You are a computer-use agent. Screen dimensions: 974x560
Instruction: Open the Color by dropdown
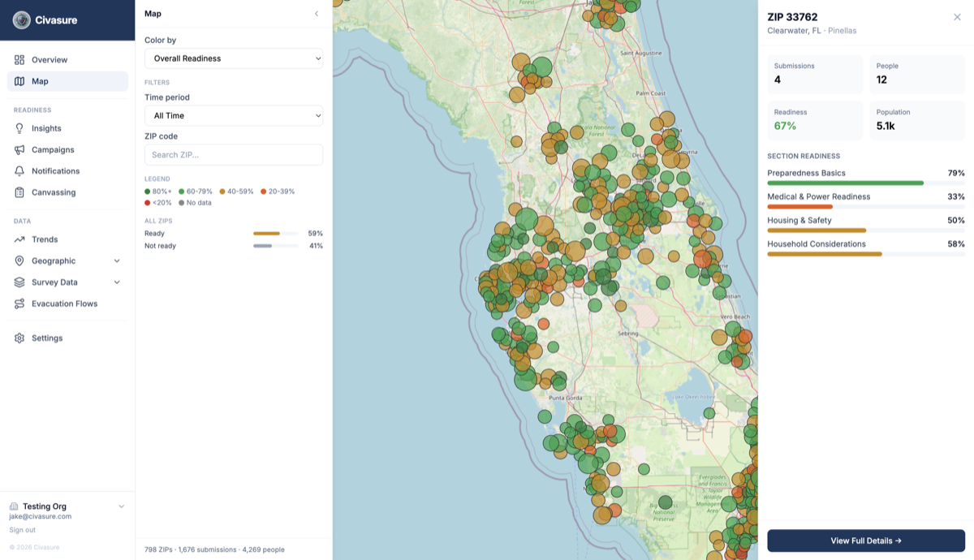pyautogui.click(x=233, y=58)
